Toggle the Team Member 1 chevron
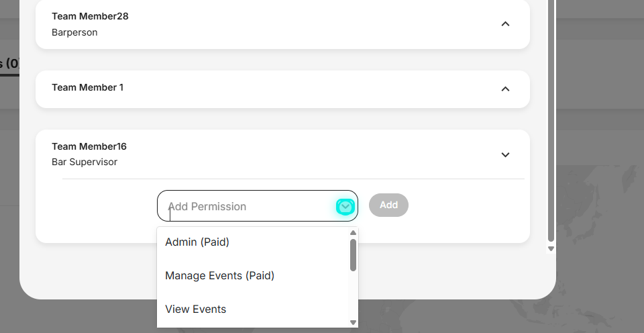This screenshot has width=644, height=333. [x=505, y=89]
